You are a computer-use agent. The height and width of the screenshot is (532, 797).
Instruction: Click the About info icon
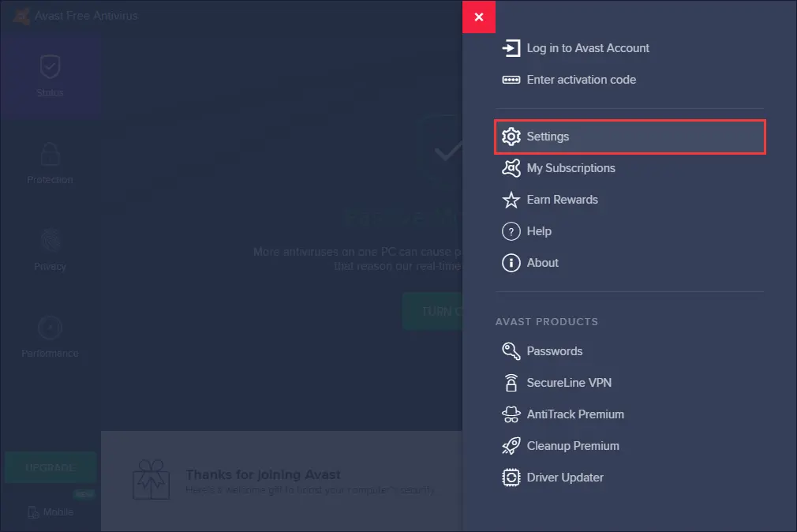(x=511, y=263)
